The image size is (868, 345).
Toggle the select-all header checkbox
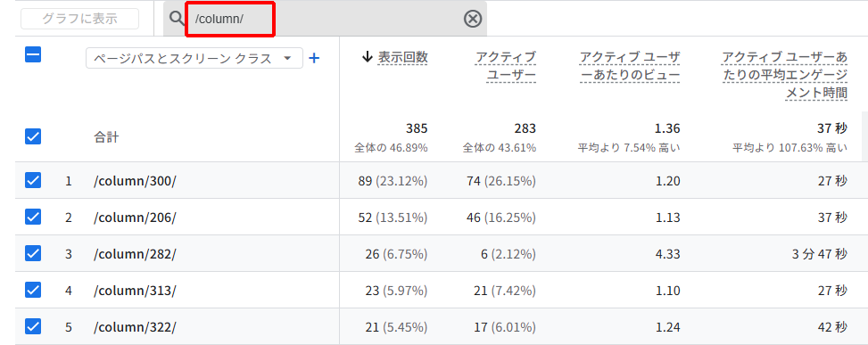pos(33,54)
